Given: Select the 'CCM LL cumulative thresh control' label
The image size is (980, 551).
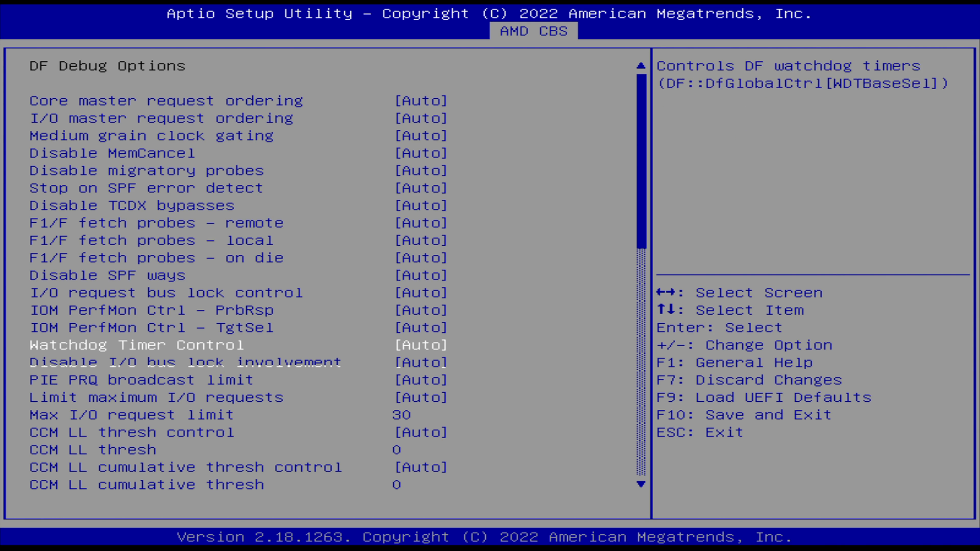Looking at the screenshot, I should pyautogui.click(x=186, y=467).
